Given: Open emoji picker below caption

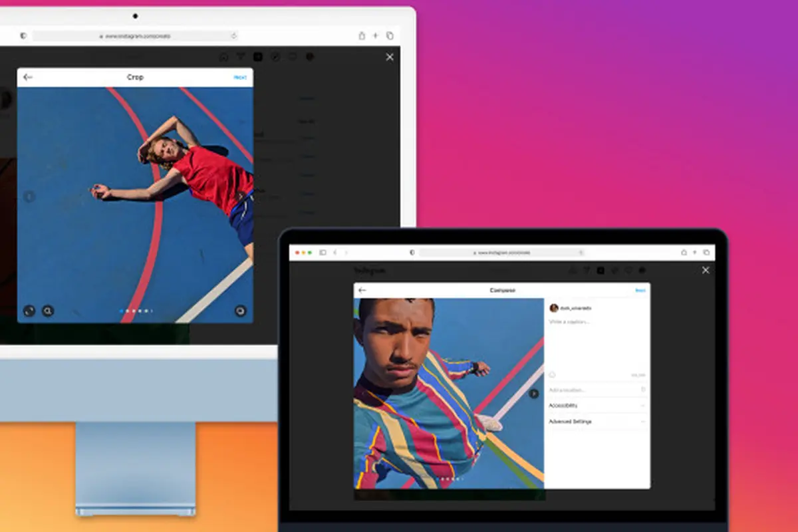Looking at the screenshot, I should pyautogui.click(x=552, y=374).
